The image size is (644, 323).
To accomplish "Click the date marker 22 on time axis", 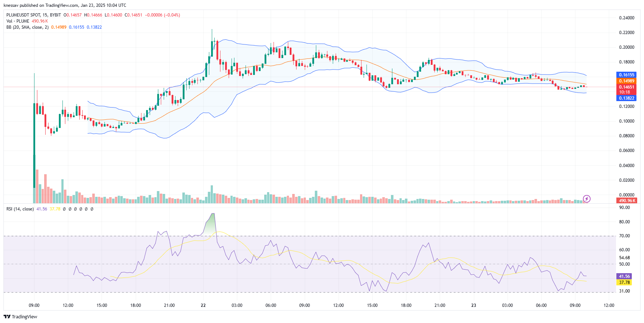I will (x=203, y=305).
